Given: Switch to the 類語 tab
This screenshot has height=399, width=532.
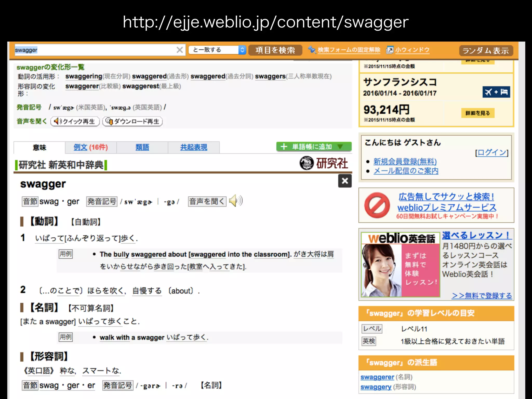Looking at the screenshot, I should [142, 148].
